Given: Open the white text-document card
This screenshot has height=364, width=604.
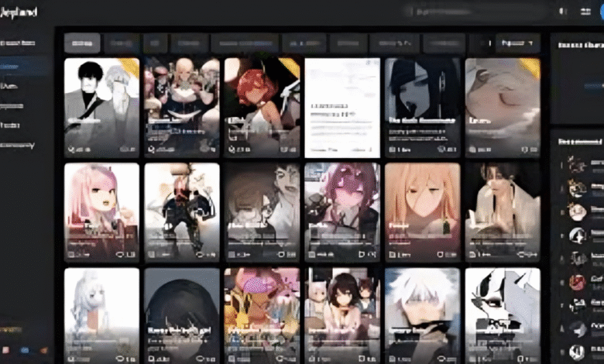Looking at the screenshot, I should (342, 108).
